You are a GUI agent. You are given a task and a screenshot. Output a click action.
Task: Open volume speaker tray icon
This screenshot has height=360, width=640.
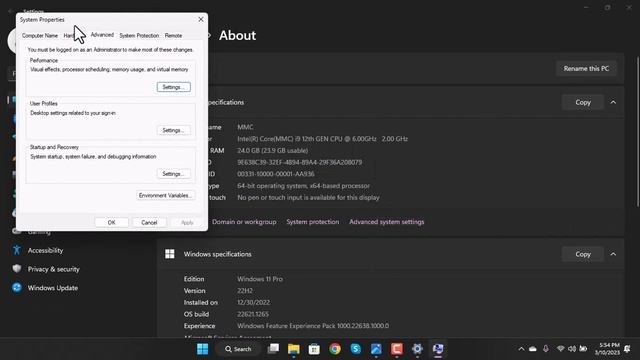click(572, 349)
